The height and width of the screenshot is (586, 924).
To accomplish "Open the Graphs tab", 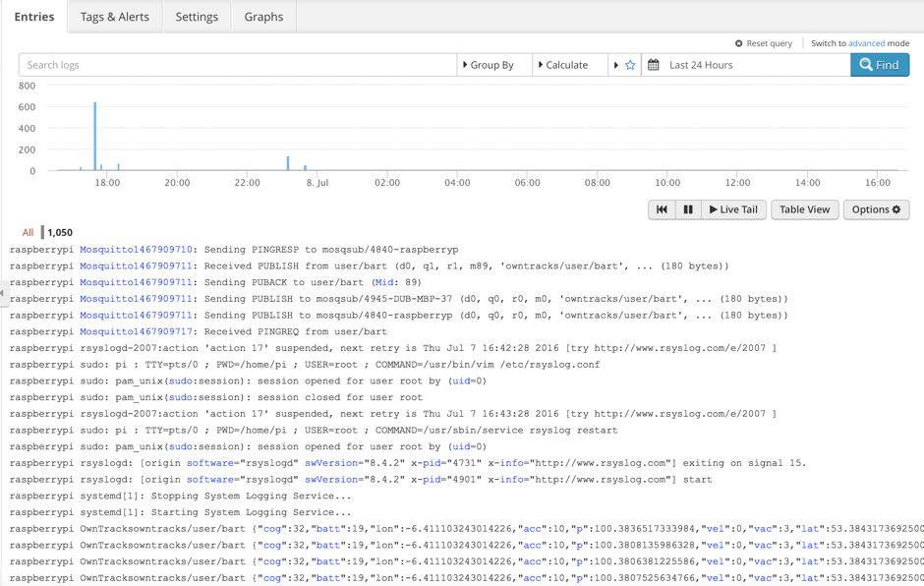I will coord(263,17).
